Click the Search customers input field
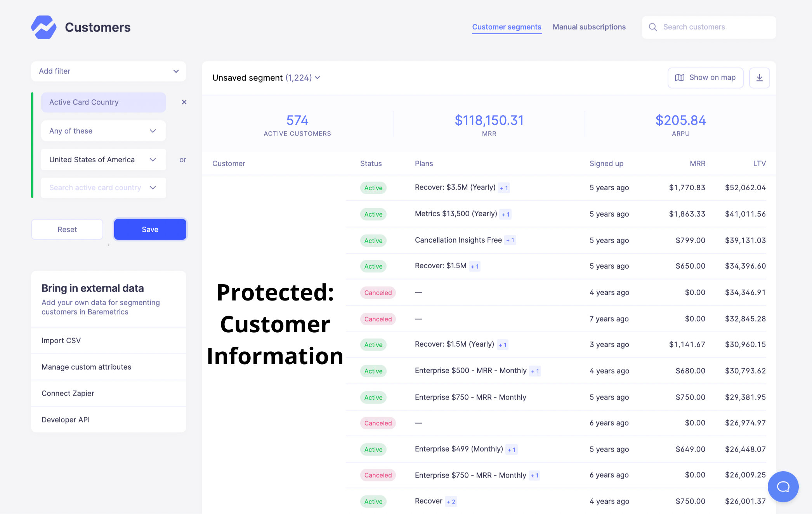 point(709,27)
